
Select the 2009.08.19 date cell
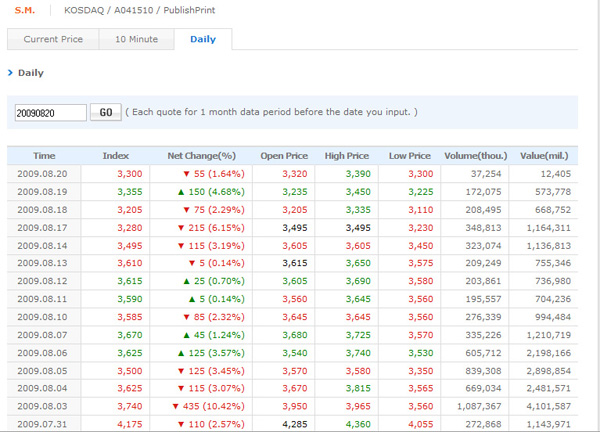click(42, 192)
